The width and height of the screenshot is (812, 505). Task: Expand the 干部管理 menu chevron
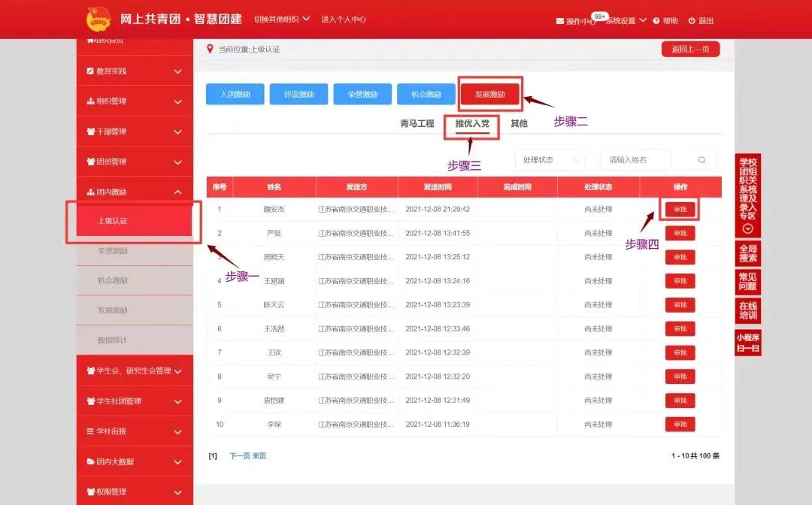pos(177,132)
